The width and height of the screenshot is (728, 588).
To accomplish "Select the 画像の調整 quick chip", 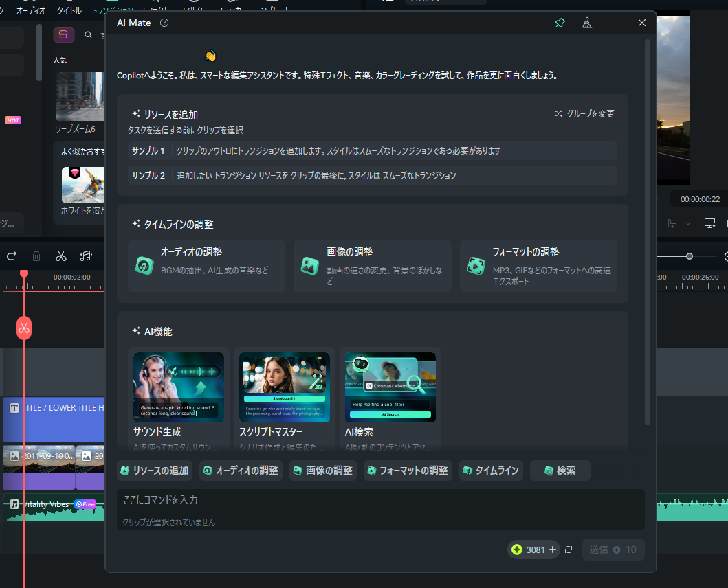I will pos(323,471).
